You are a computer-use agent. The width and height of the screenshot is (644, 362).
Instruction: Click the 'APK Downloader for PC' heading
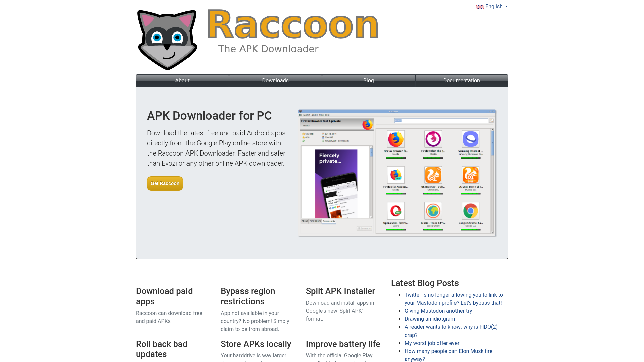pyautogui.click(x=209, y=116)
